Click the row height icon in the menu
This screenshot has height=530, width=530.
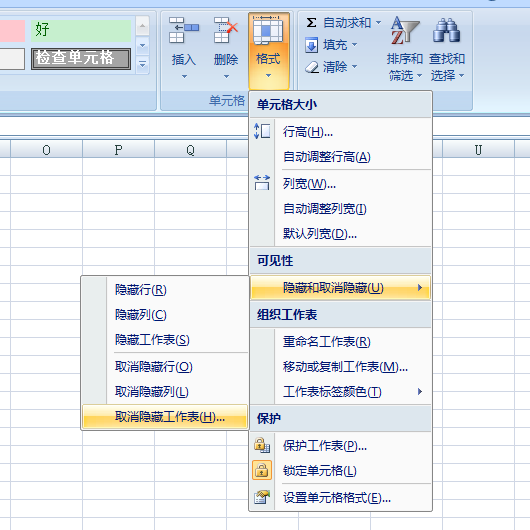coord(262,131)
